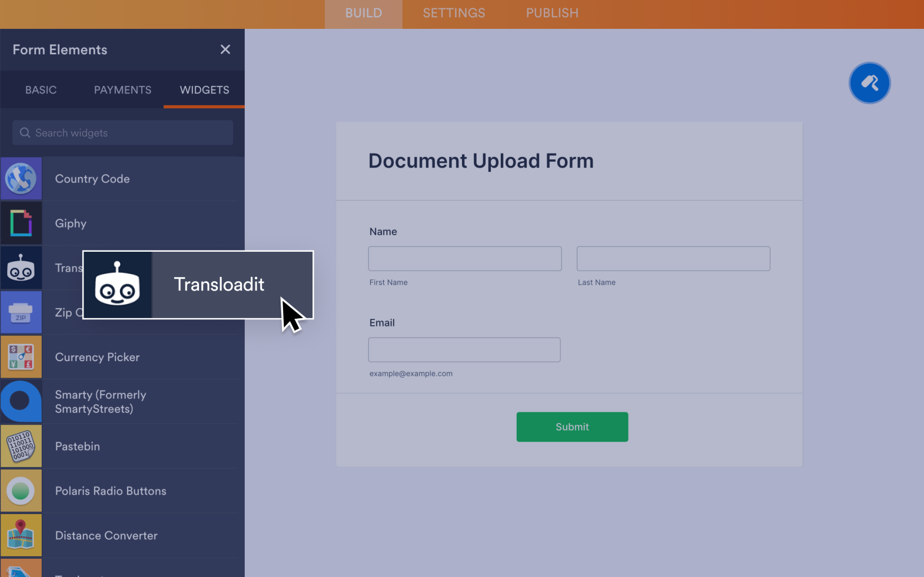Choose the Currency Picker icon
This screenshot has height=577, width=924.
(21, 357)
